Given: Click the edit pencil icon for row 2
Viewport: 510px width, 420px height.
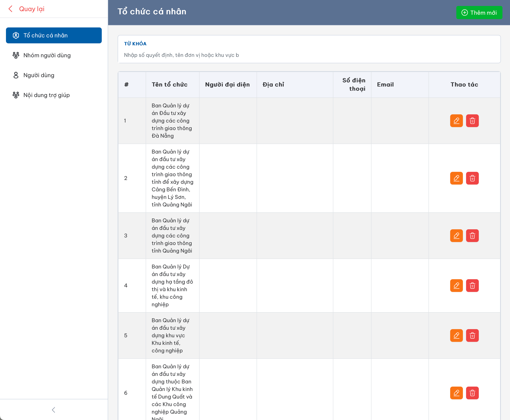Looking at the screenshot, I should 456,178.
